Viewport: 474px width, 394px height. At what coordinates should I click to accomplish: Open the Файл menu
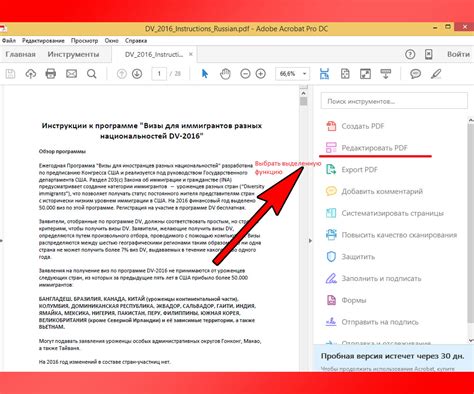click(x=9, y=41)
